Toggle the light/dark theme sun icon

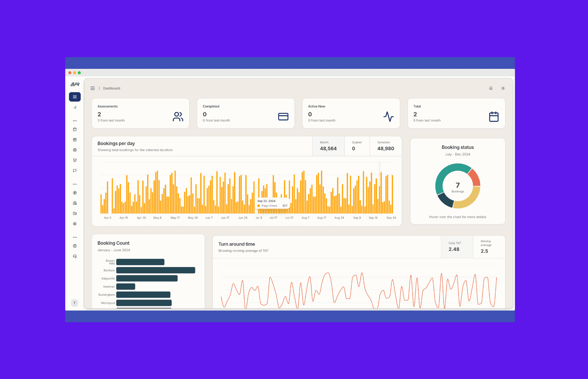[503, 89]
